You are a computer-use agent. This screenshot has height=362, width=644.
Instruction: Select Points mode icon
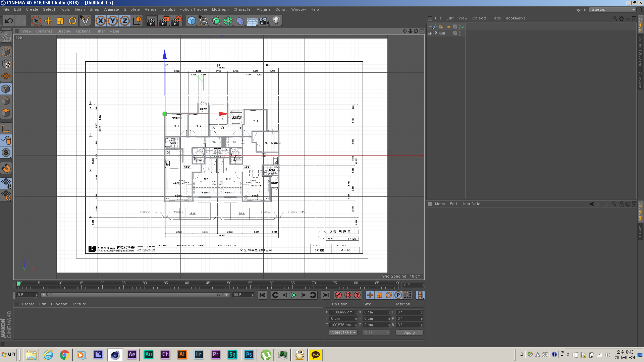6,89
